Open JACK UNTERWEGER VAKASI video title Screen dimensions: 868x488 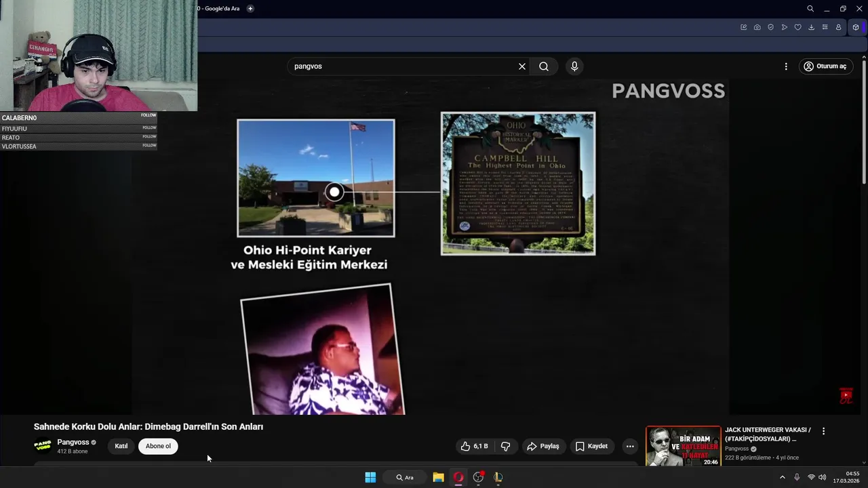click(768, 434)
